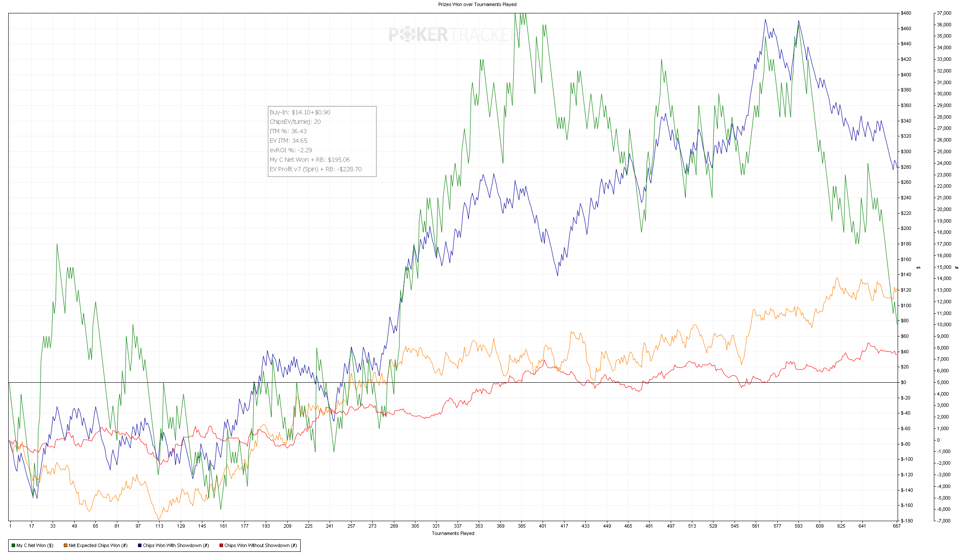
Task: Click the "5,000" chips-axis tick label
Action: (942, 382)
